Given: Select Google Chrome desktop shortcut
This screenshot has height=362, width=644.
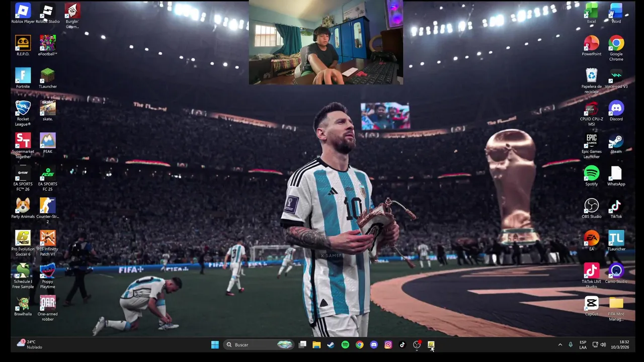Looking at the screenshot, I should (616, 48).
